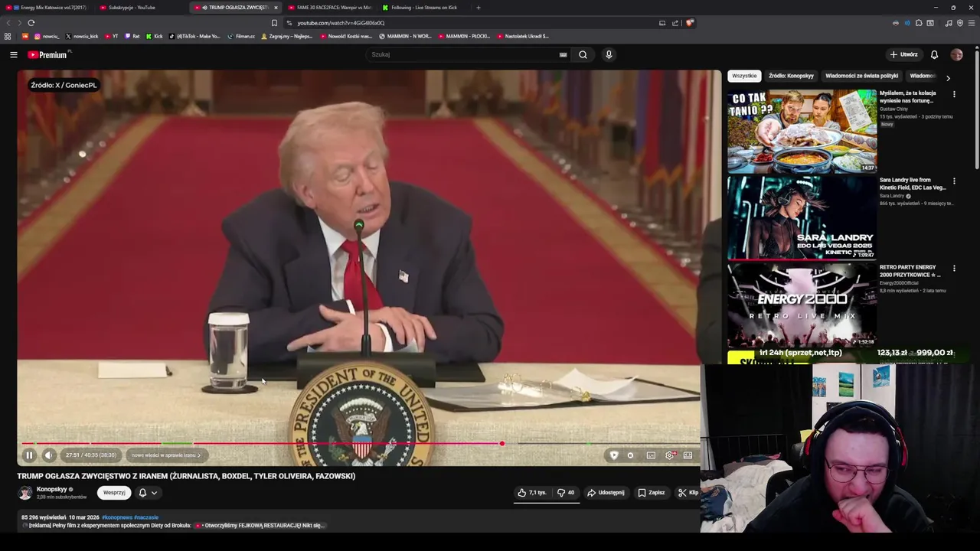The image size is (980, 551).
Task: Close the TRUMP OGŁASZA browser tab
Action: [x=276, y=8]
